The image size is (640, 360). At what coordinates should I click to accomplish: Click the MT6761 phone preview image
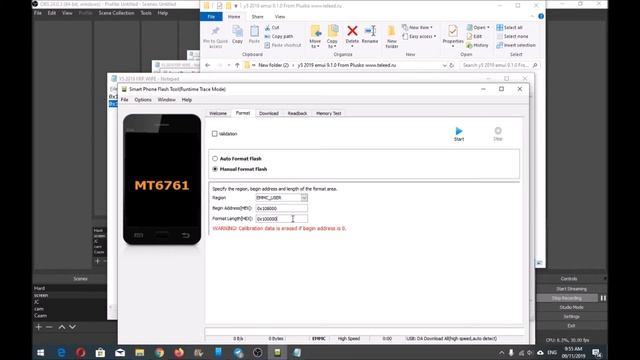coord(162,180)
